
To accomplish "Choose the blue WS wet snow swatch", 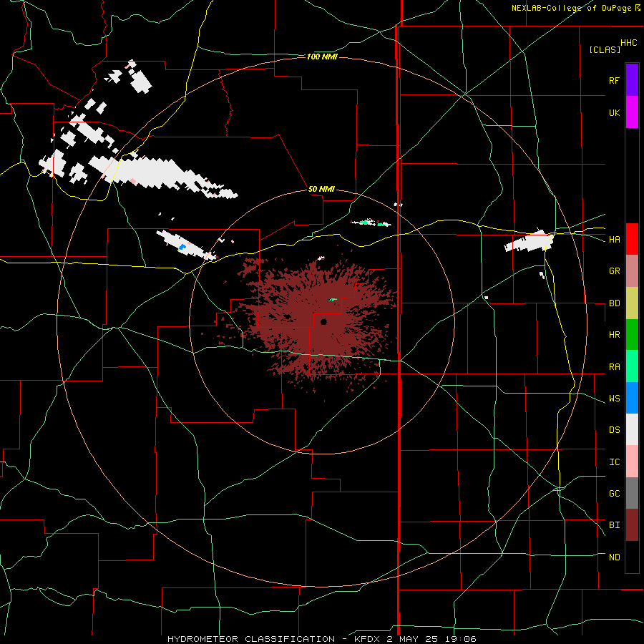I will pos(632,398).
